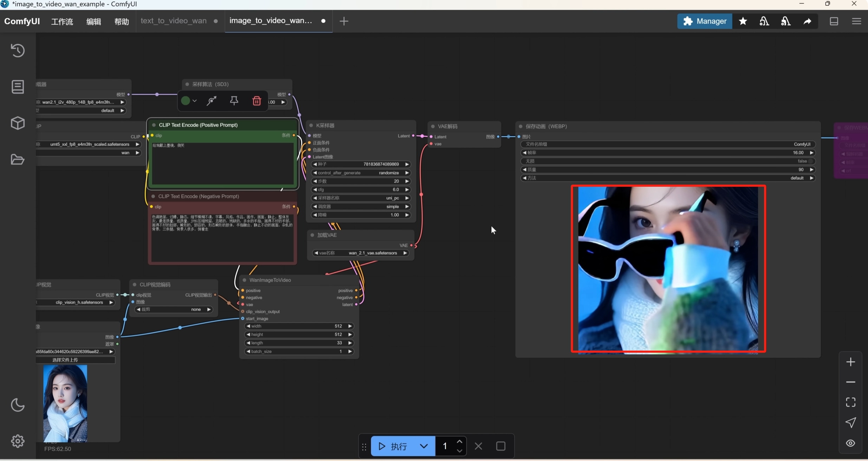This screenshot has width=868, height=461.
Task: Run the workflow with 执行 button
Action: (x=393, y=446)
